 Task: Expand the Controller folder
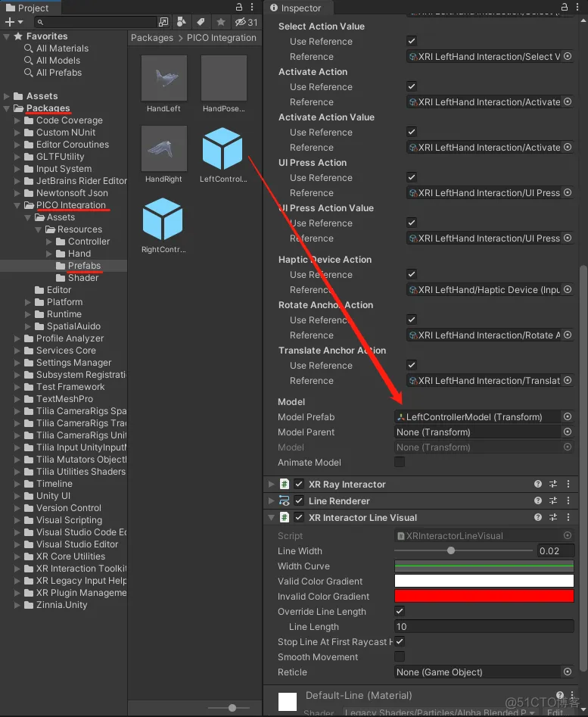click(49, 242)
